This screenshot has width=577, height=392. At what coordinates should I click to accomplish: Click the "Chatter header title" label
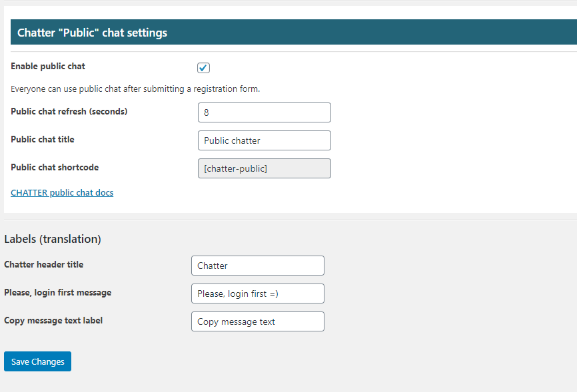pyautogui.click(x=44, y=264)
